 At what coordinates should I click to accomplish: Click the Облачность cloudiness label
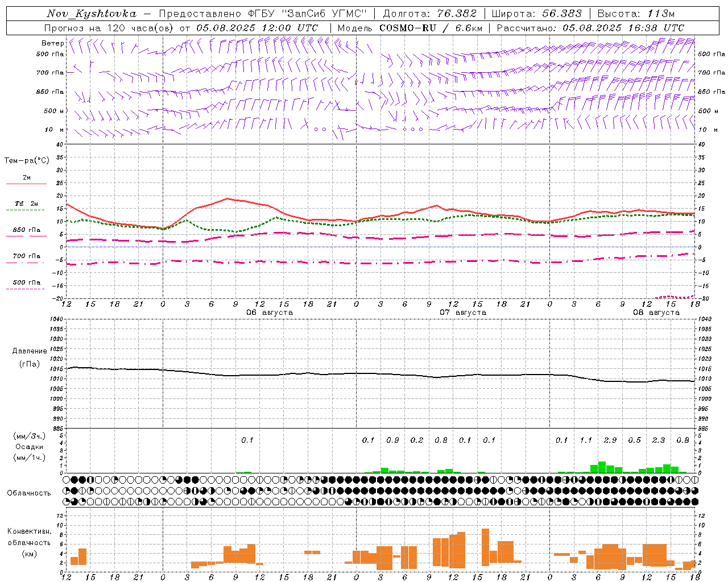(x=29, y=493)
